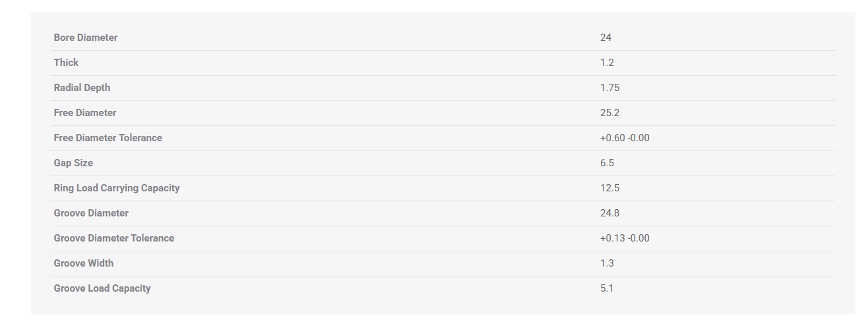868x322 pixels.
Task: Click the Free Diameter Tolerance label
Action: tap(108, 138)
